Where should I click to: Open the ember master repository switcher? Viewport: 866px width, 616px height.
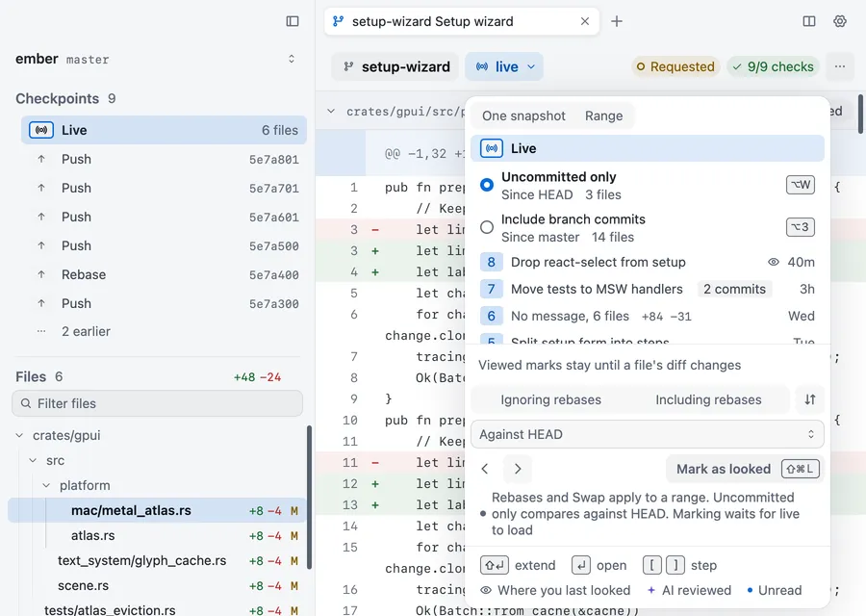coord(155,59)
